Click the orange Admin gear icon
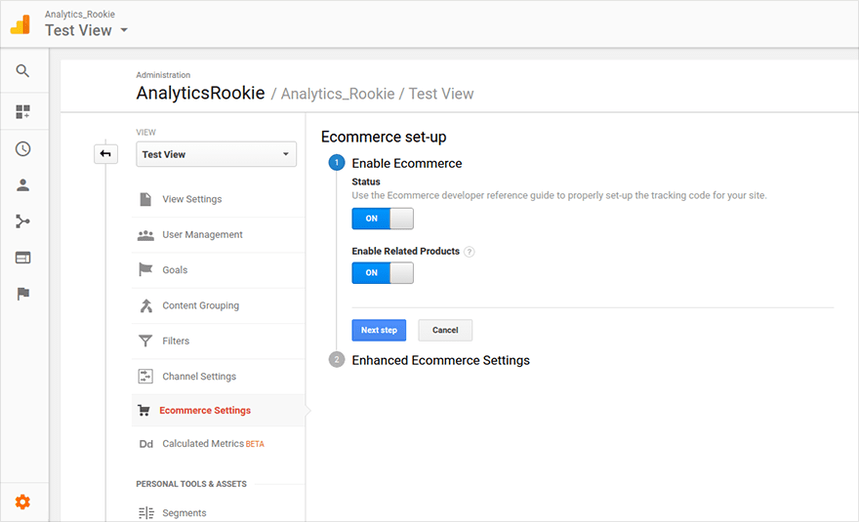The width and height of the screenshot is (859, 522). [22, 502]
